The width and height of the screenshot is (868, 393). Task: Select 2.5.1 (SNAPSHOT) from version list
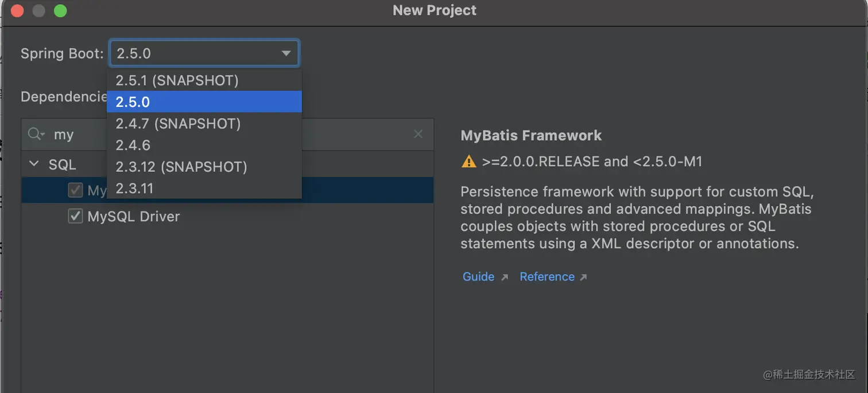pyautogui.click(x=177, y=80)
